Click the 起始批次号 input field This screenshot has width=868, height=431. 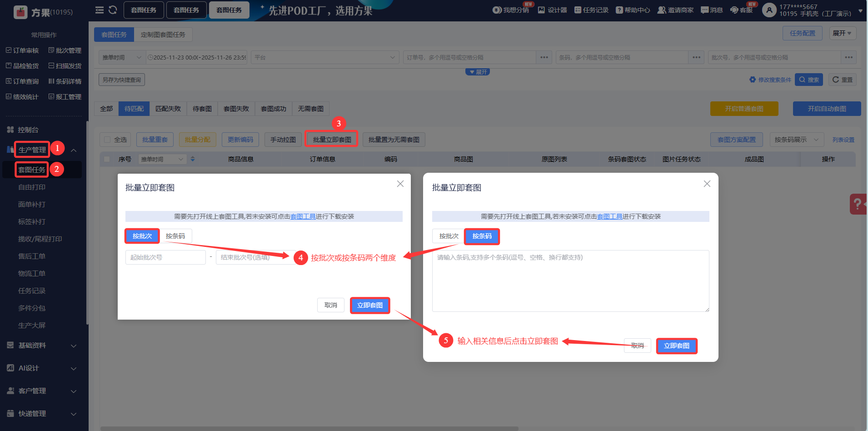tap(165, 257)
